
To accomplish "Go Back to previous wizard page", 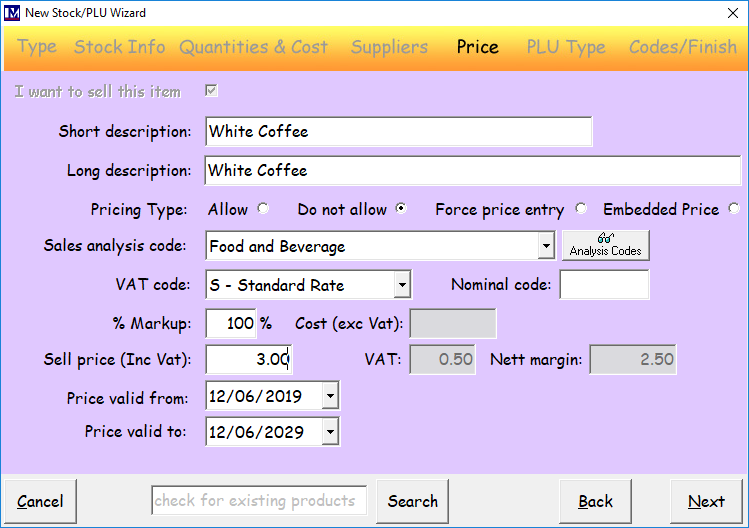I will tap(595, 501).
